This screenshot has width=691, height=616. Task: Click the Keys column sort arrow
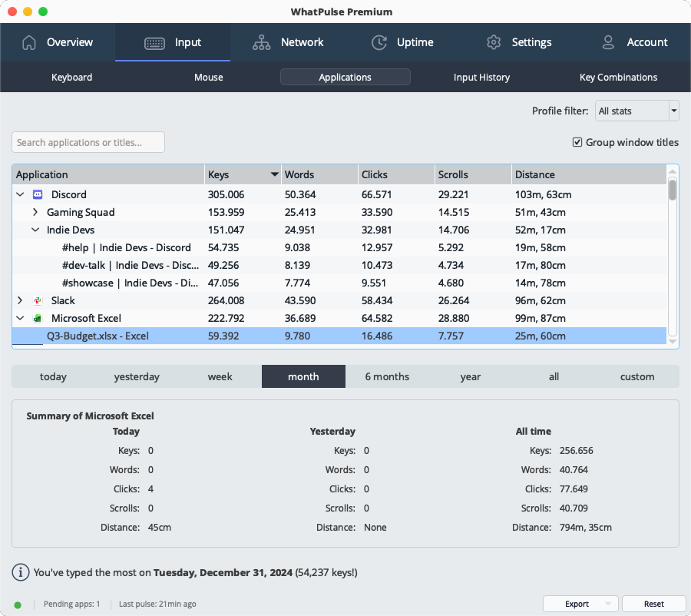(275, 174)
